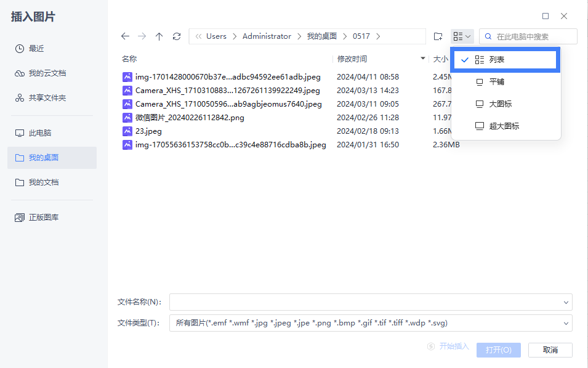588x368 pixels.
Task: Open 最近 recent files in sidebar
Action: tap(36, 48)
